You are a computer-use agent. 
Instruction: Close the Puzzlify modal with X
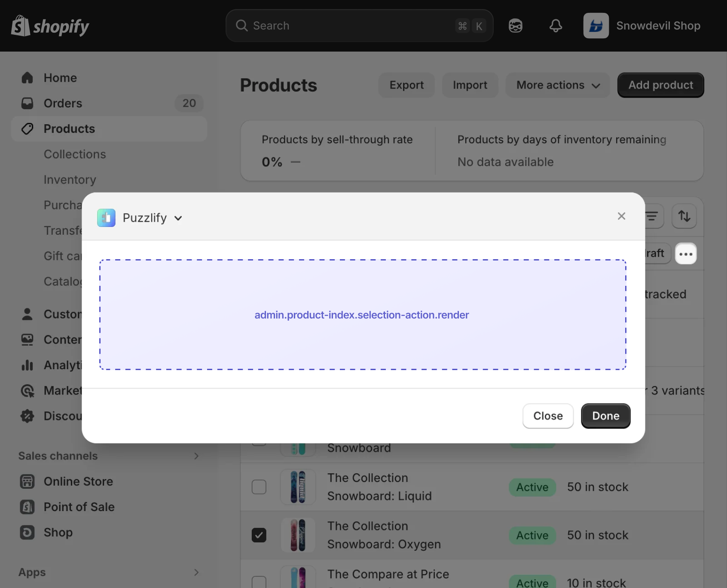[x=621, y=216]
